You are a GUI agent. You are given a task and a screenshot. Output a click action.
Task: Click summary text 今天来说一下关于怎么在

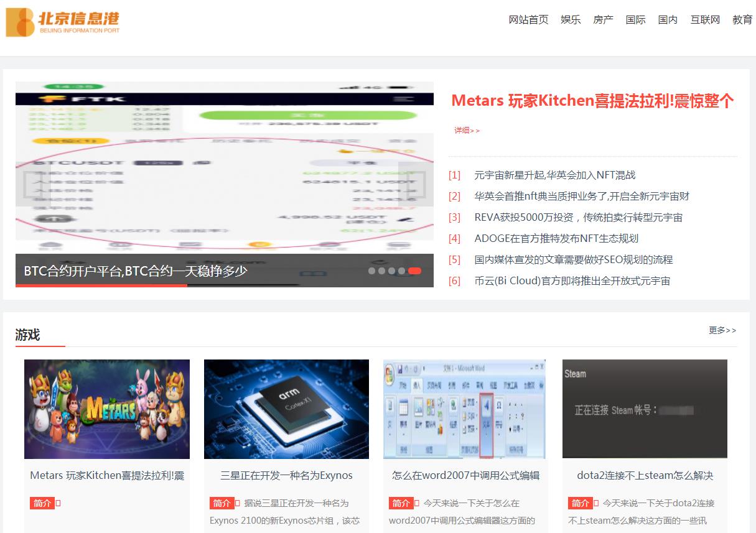coord(472,503)
